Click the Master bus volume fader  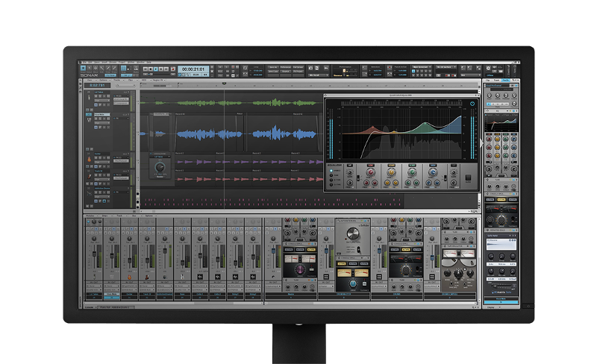[x=273, y=251]
